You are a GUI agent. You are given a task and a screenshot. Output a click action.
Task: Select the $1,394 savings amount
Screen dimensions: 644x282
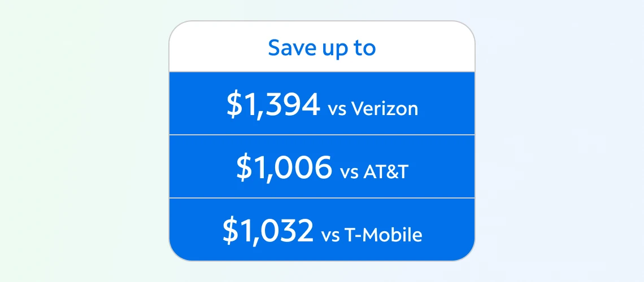click(273, 105)
